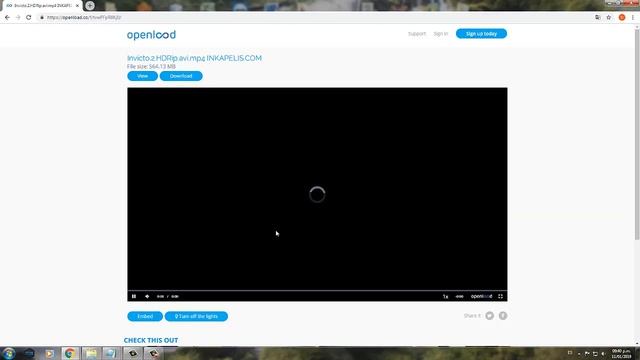This screenshot has height=360, width=640.
Task: Click the loading spinner in video
Action: coord(317,194)
